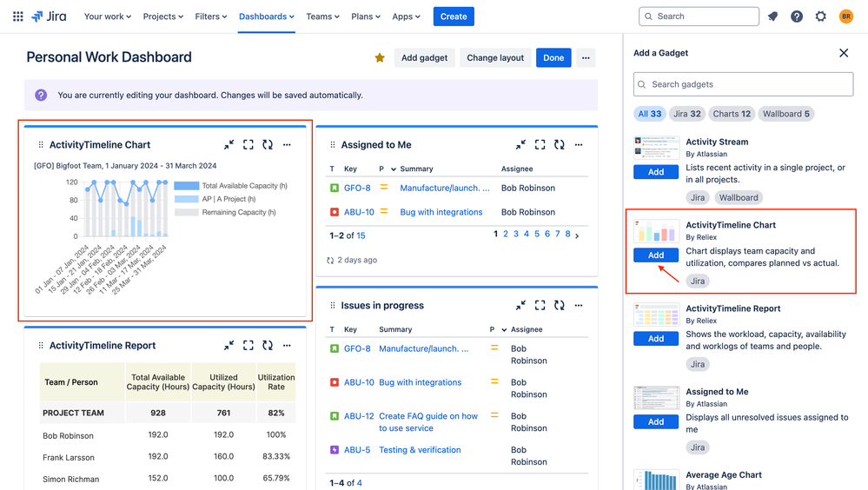Screen dimensions: 868x490
Task: Click the Jira logo
Action: point(49,17)
